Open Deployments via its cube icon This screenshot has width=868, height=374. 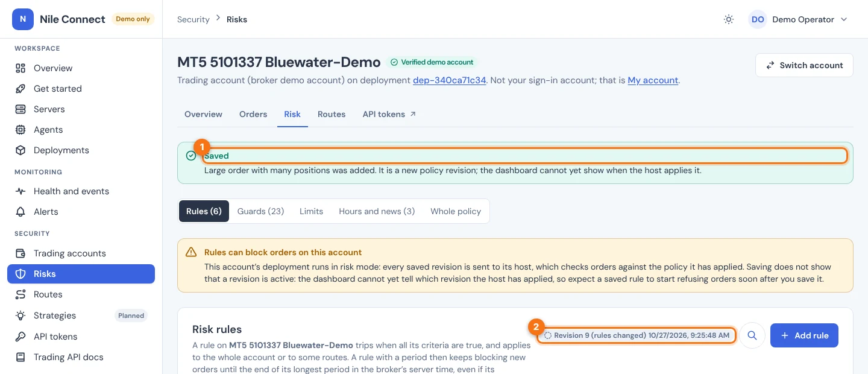tap(20, 150)
